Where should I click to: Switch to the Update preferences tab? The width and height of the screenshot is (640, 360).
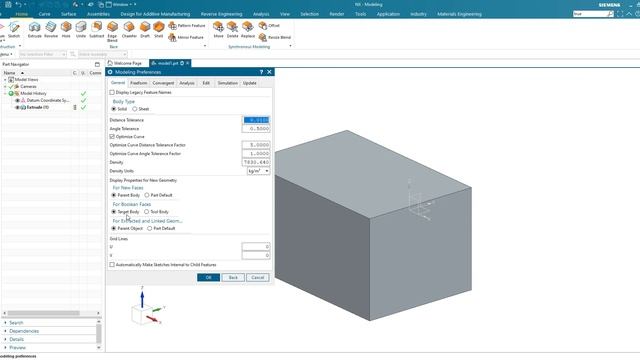[x=249, y=83]
